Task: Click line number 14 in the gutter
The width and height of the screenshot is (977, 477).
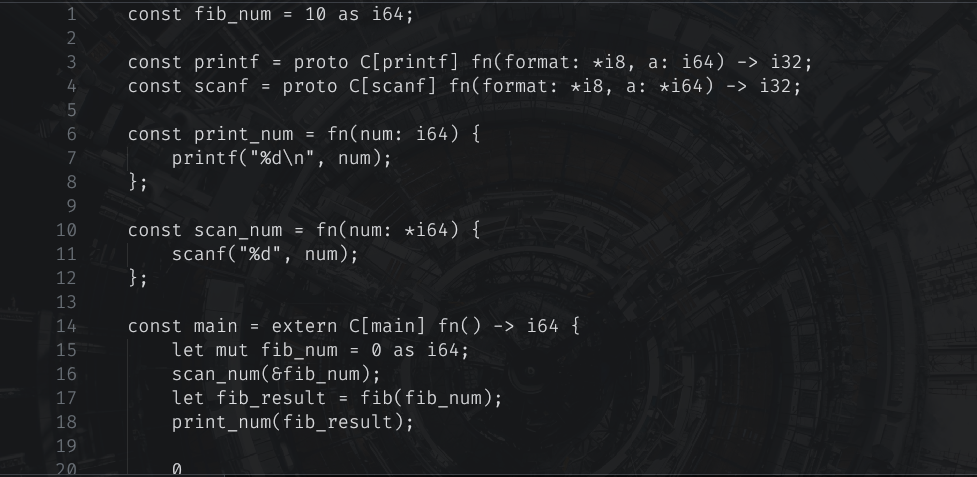Action: (x=66, y=326)
